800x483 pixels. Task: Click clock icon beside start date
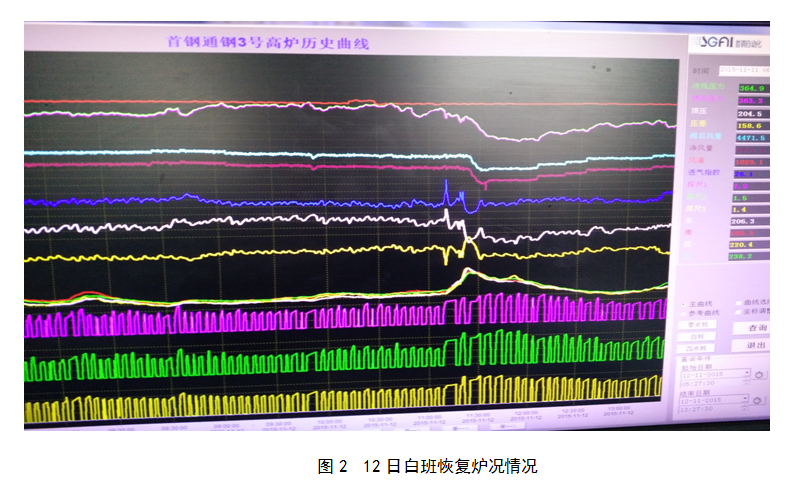pyautogui.click(x=761, y=374)
